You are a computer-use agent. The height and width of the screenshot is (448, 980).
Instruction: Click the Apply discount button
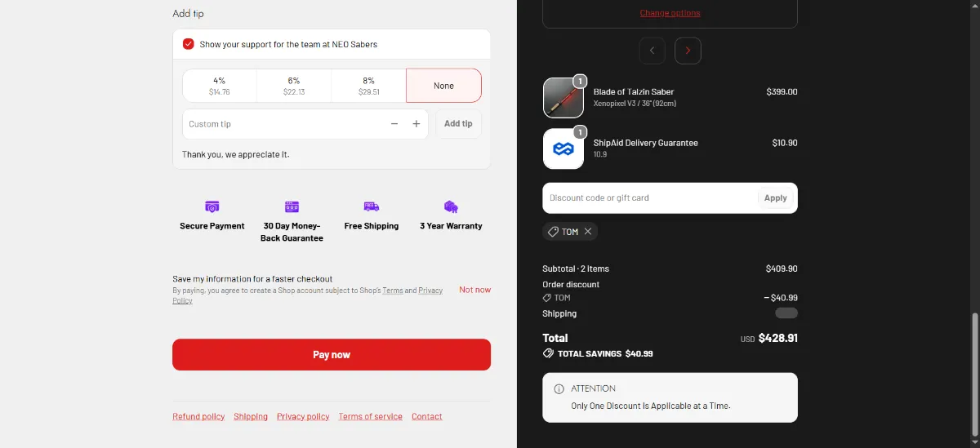pos(776,197)
